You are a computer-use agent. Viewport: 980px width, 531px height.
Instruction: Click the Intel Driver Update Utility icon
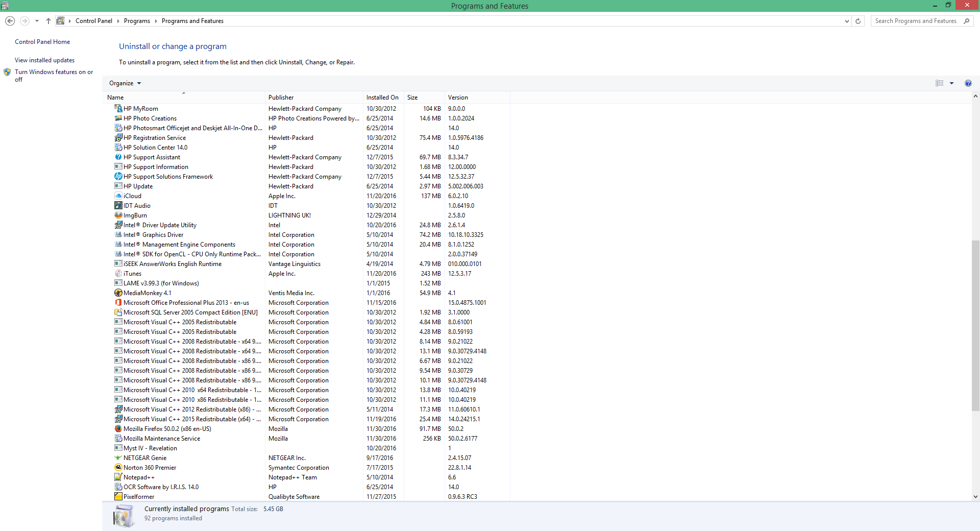point(118,225)
